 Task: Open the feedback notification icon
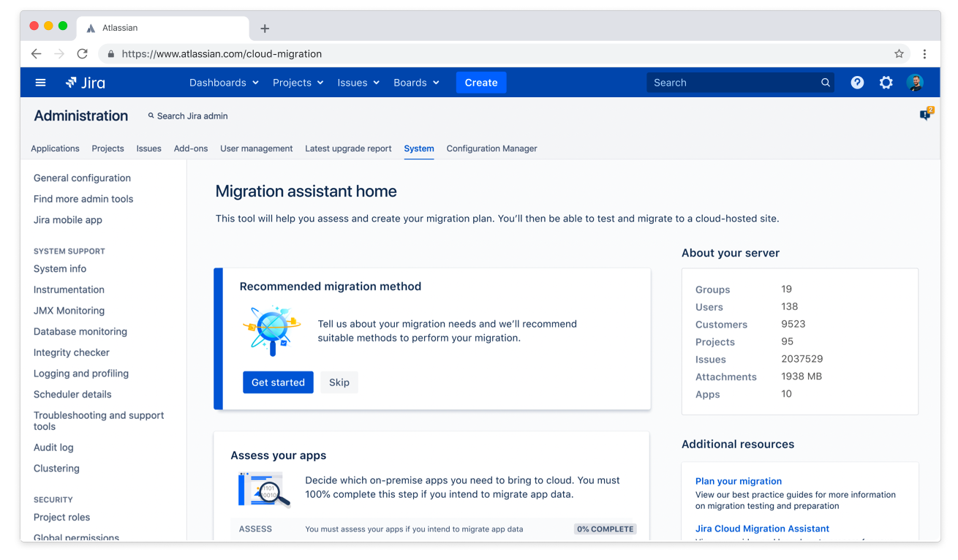pyautogui.click(x=925, y=115)
